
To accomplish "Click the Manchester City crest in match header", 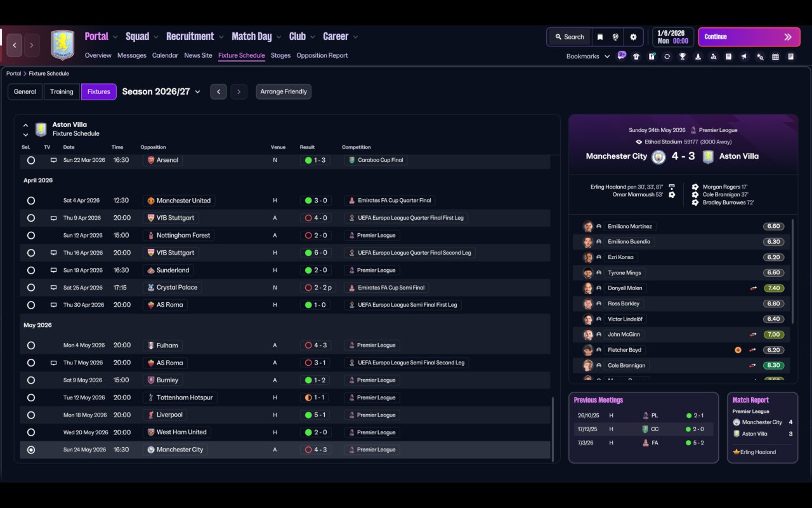I will coord(658,156).
